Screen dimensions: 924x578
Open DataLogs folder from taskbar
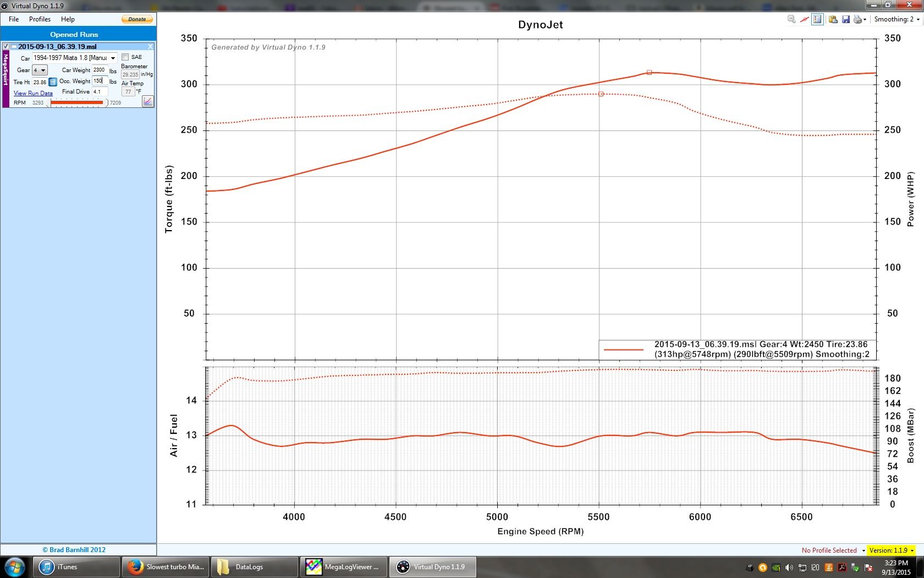tap(255, 567)
